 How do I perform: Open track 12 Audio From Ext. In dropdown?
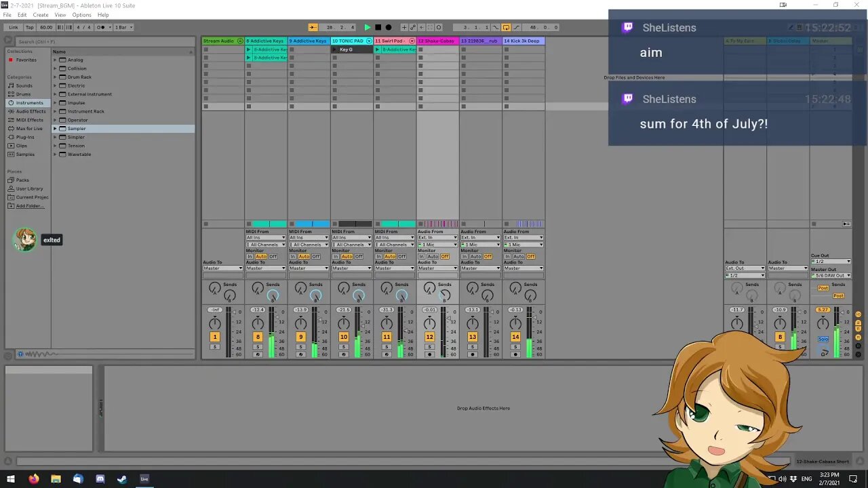438,237
